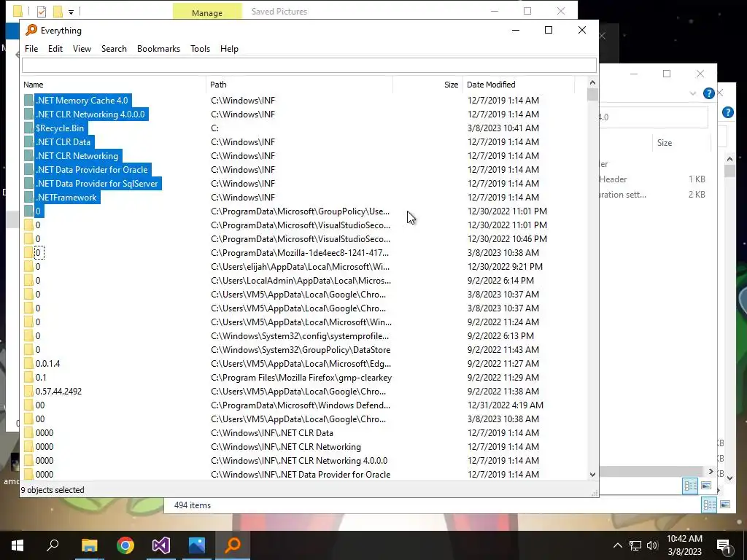The width and height of the screenshot is (747, 560).
Task: Open Visual Studio from taskbar
Action: (x=161, y=545)
